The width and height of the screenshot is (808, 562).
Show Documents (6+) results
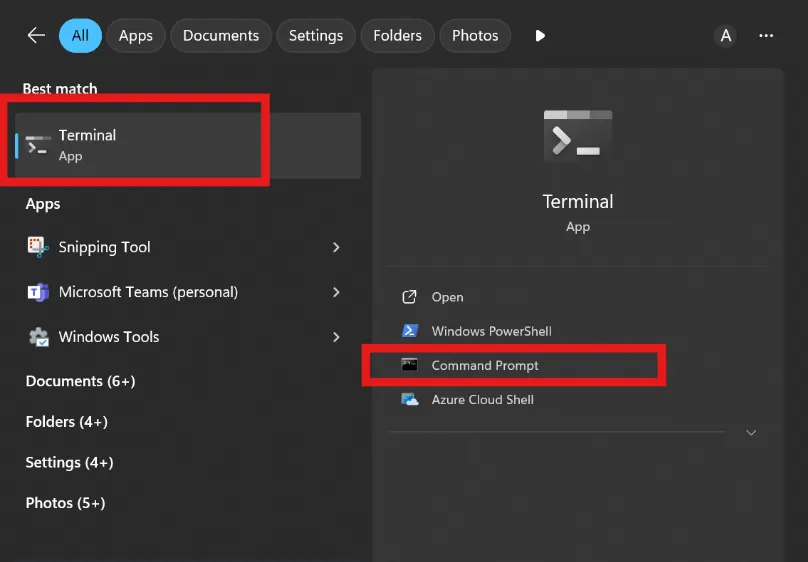[80, 381]
